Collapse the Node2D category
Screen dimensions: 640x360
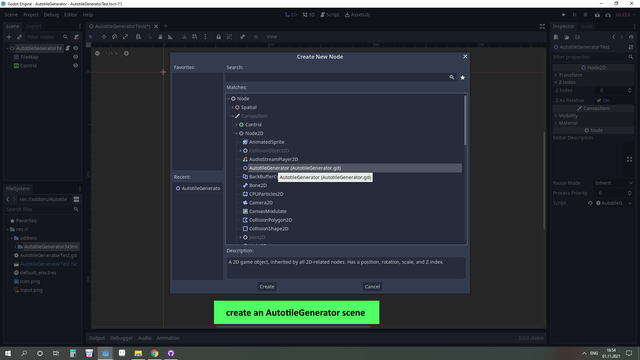[237, 133]
